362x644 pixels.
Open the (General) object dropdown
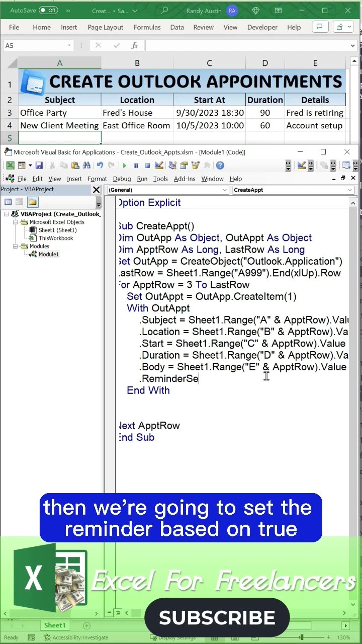coord(225,190)
